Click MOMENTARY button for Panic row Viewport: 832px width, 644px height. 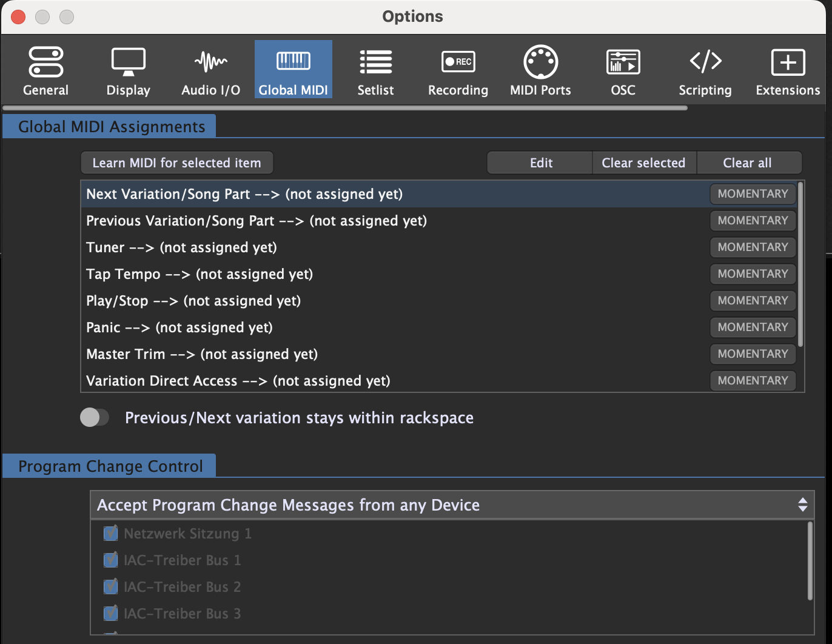(753, 327)
